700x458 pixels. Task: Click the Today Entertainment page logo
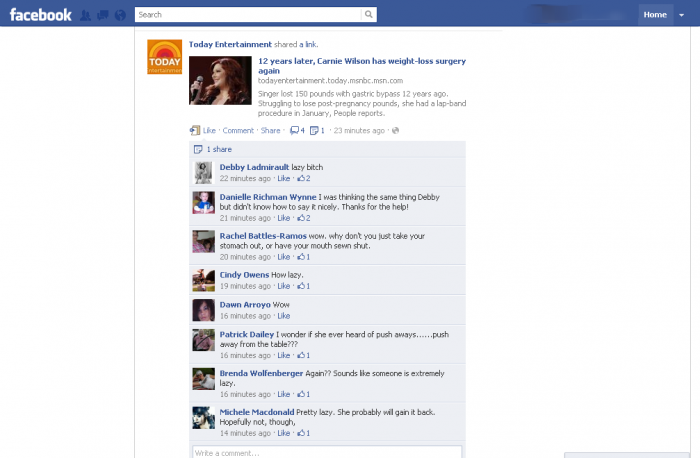[165, 57]
